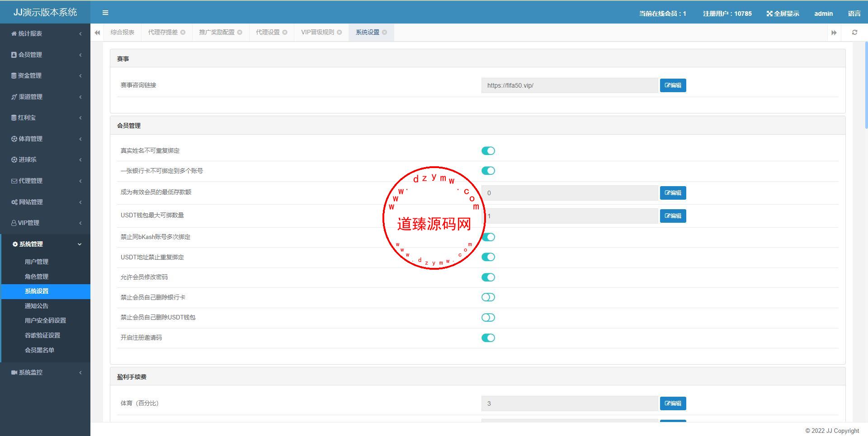
Task: Expand the 会员管理 menu chevron
Action: pyautogui.click(x=80, y=55)
